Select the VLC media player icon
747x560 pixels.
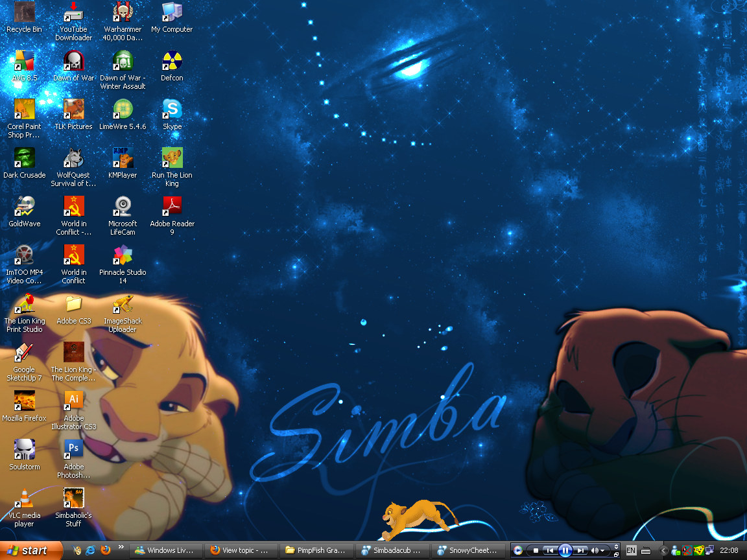(x=24, y=499)
